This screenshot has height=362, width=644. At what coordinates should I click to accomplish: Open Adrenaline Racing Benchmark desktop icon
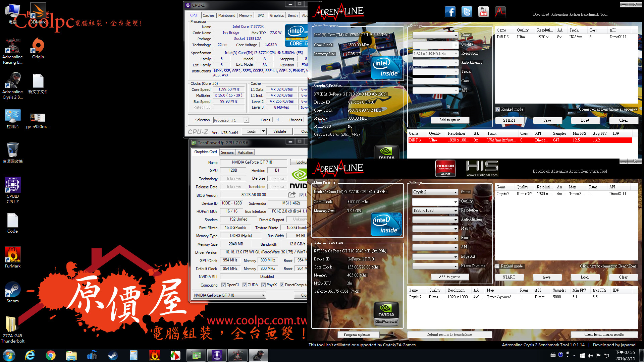point(13,51)
